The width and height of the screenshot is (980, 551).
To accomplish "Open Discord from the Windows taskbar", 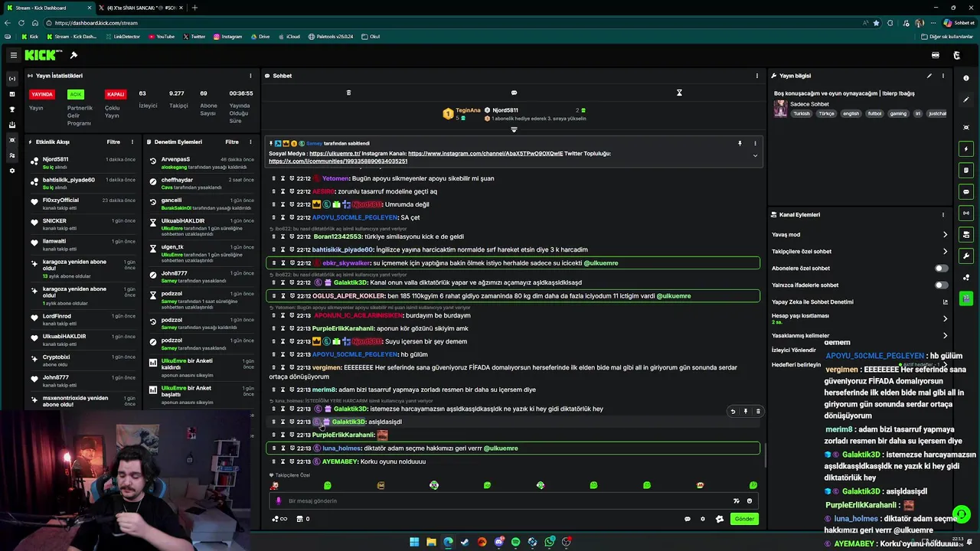I will point(498,542).
